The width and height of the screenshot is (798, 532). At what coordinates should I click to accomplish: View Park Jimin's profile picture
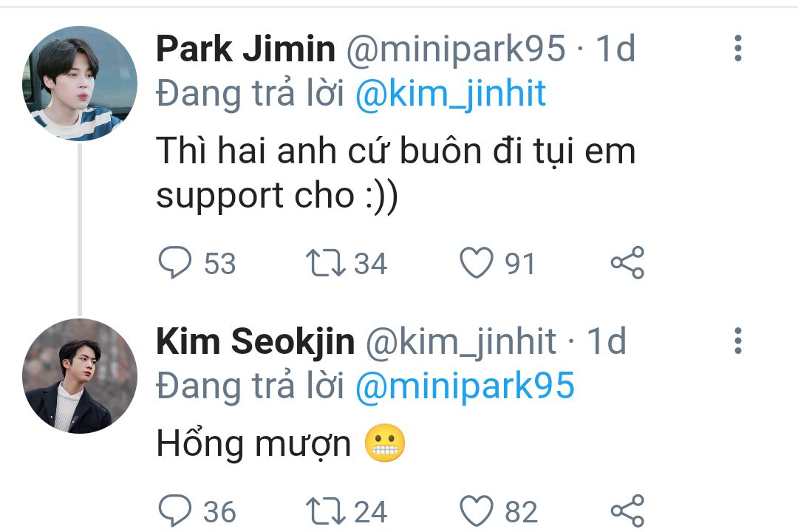click(80, 83)
